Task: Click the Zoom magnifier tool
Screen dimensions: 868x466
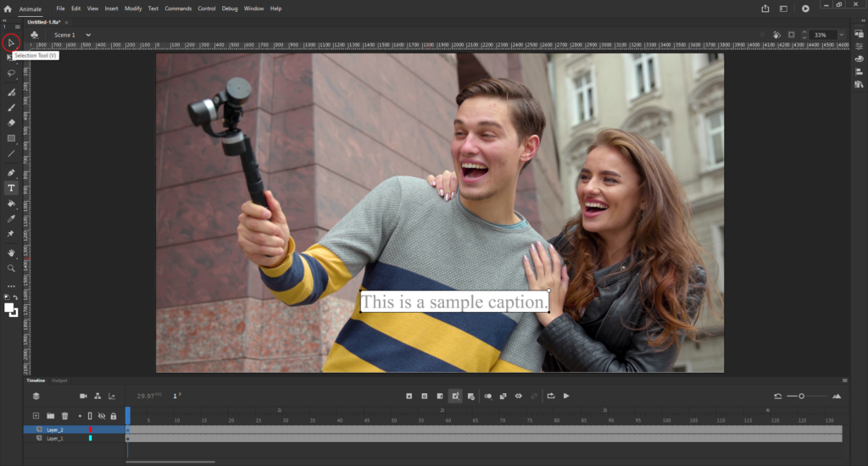Action: pos(11,268)
